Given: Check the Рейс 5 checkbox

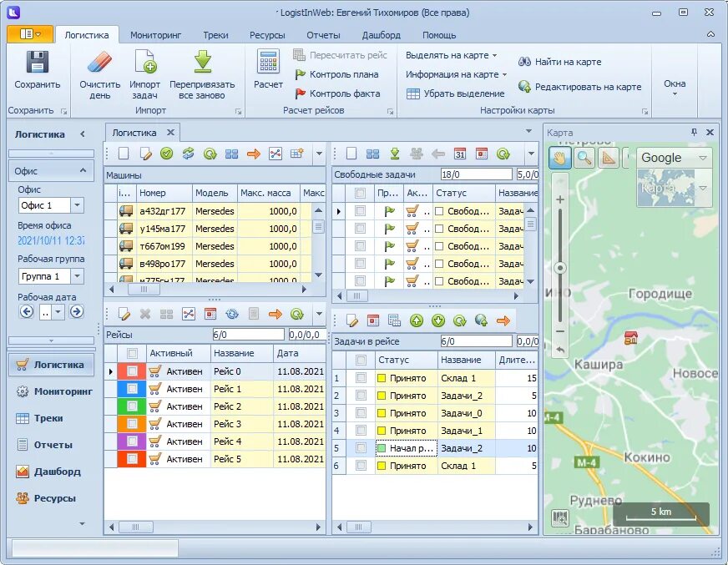Looking at the screenshot, I should 132,459.
